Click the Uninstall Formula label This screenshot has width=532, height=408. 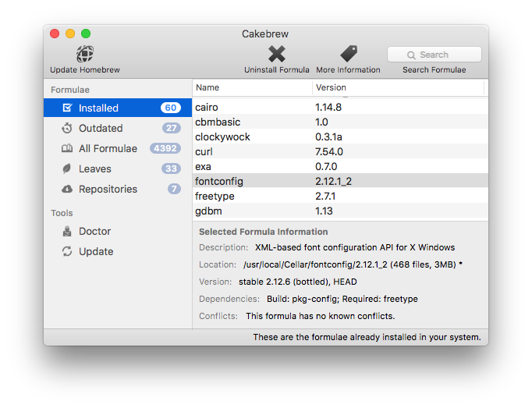tap(276, 70)
